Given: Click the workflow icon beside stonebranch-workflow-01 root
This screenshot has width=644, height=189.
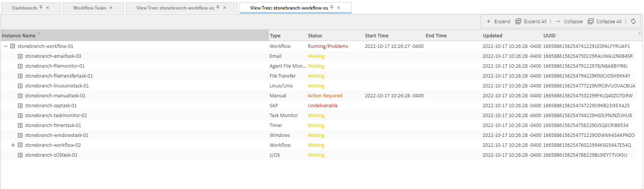Looking at the screenshot, I should 13,46.
